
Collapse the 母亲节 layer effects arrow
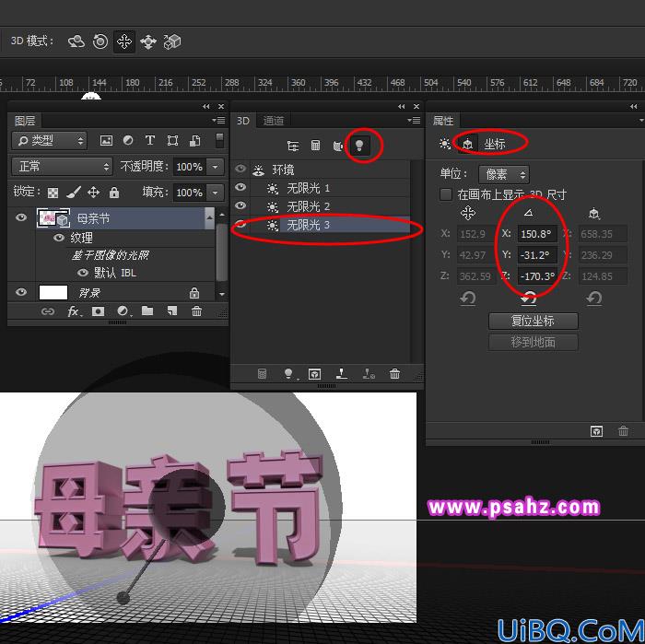click(209, 218)
